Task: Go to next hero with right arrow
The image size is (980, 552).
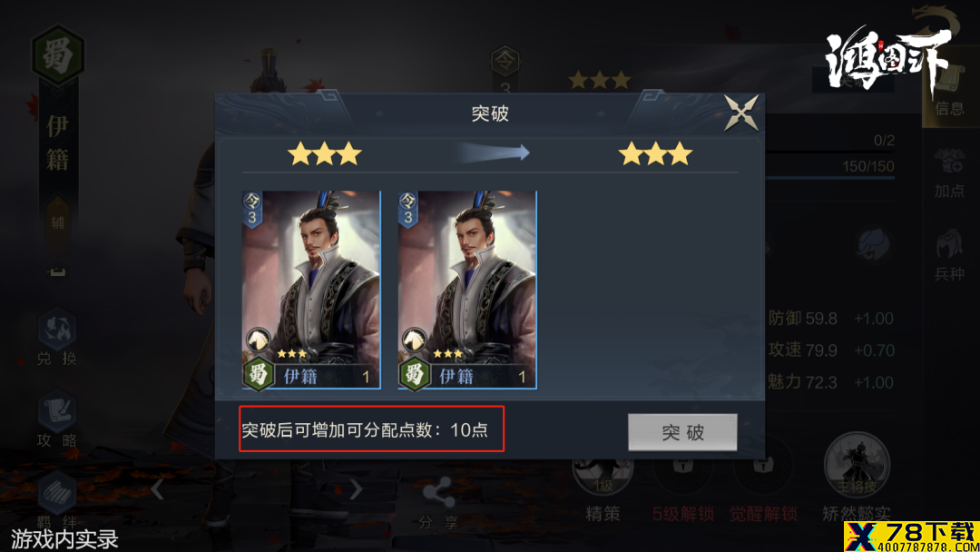Action: (356, 489)
